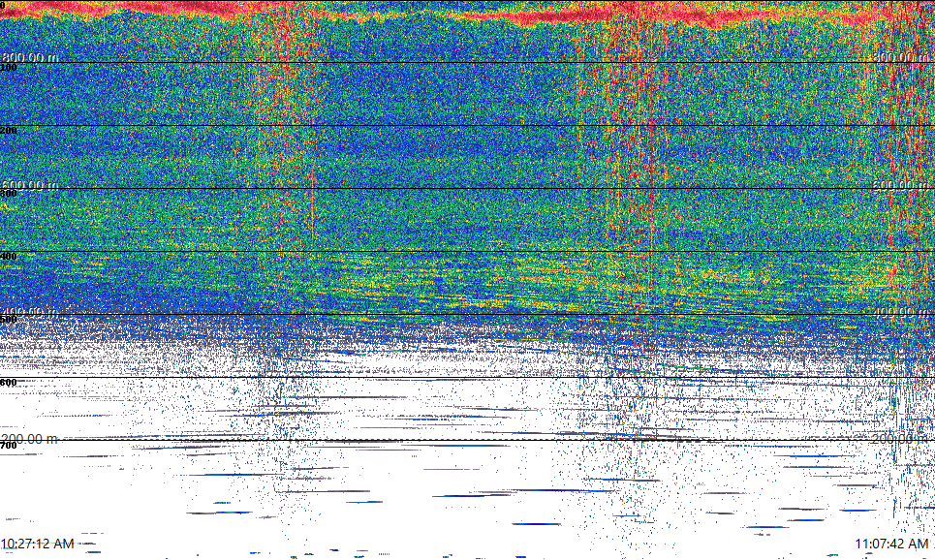
Task: Click the left-side 400.00 m range label
Action: [30, 312]
